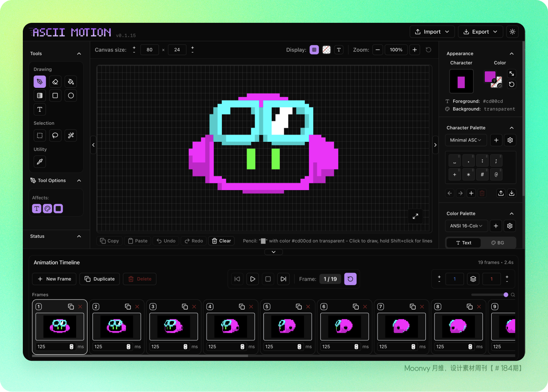This screenshot has width=548, height=392.
Task: Switch to the Text color tab
Action: click(464, 243)
